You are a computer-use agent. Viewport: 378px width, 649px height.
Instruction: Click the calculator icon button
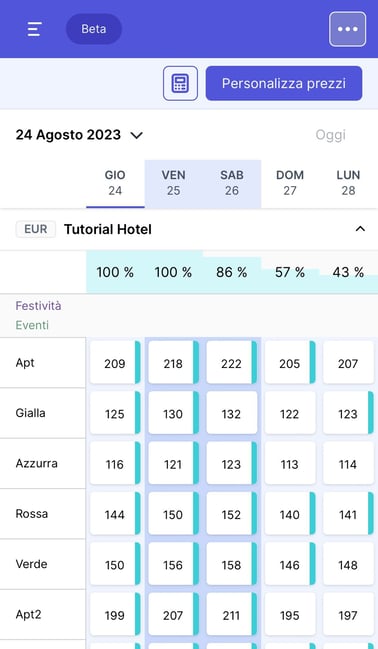[180, 83]
